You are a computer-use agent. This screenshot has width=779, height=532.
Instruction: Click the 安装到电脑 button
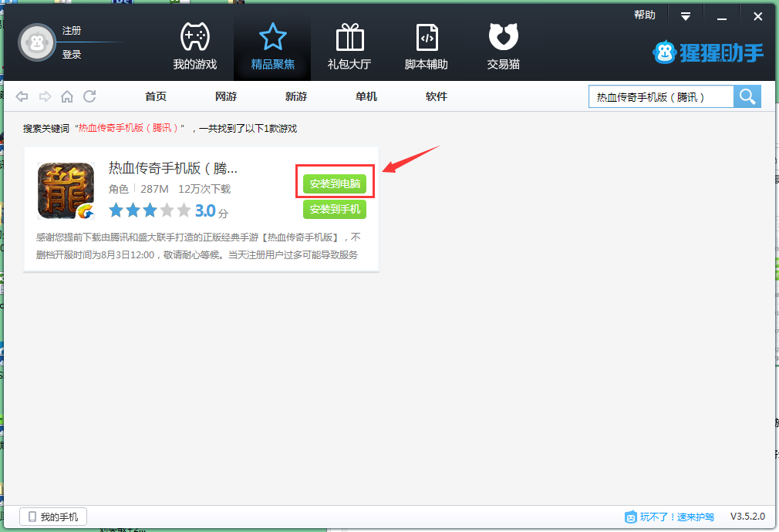pyautogui.click(x=335, y=184)
